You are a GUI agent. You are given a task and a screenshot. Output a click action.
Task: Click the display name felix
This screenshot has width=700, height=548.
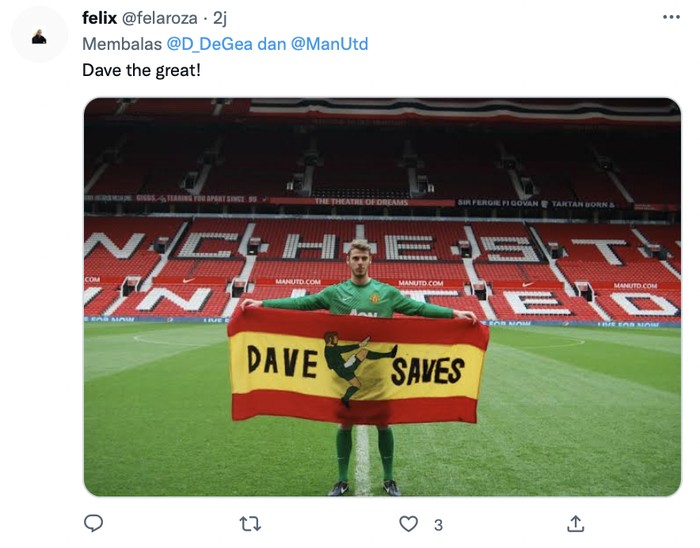[x=99, y=18]
